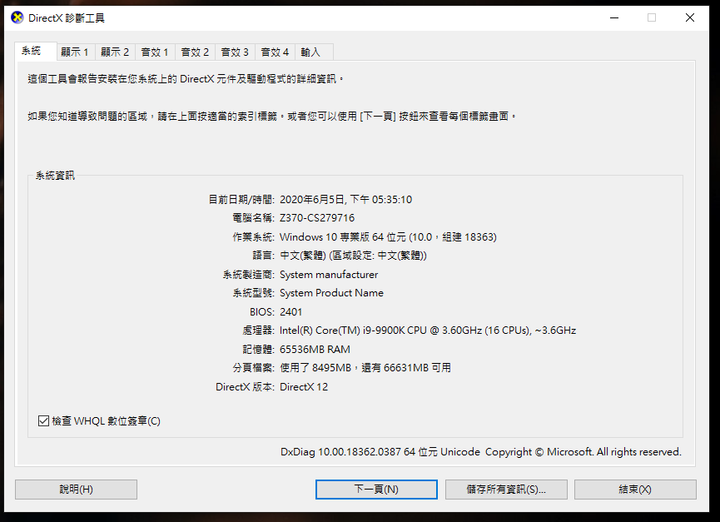Click the 記憶體: label
The height and width of the screenshot is (522, 720).
tap(259, 349)
